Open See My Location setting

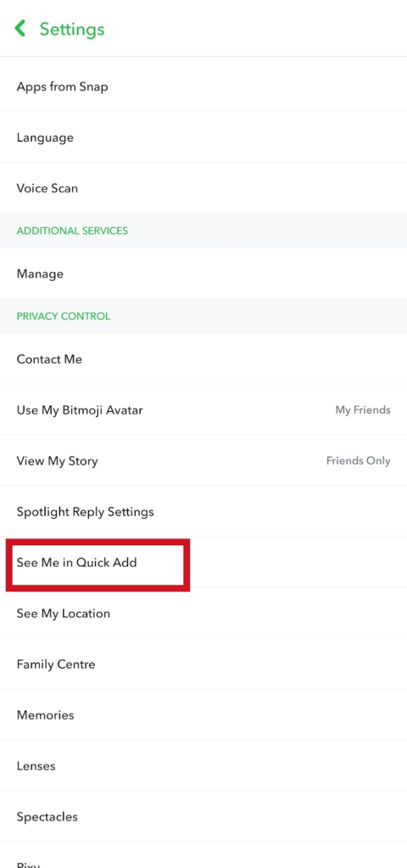click(x=203, y=614)
